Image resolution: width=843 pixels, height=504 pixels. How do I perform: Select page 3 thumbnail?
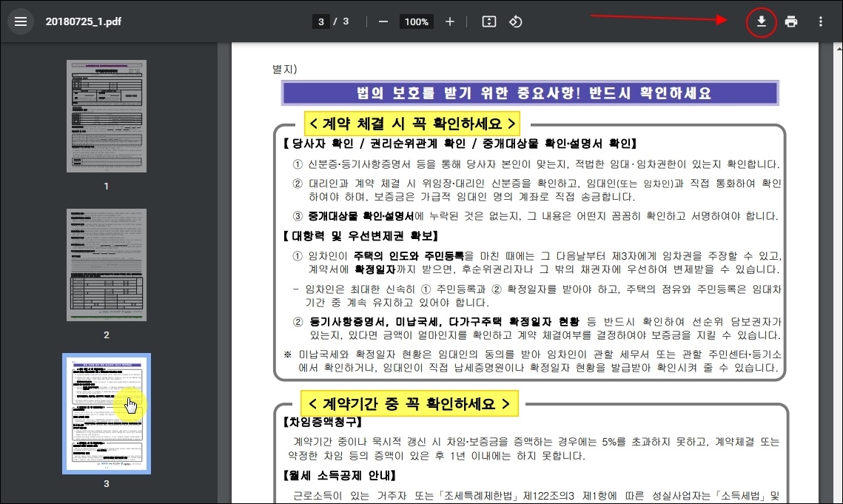(107, 414)
